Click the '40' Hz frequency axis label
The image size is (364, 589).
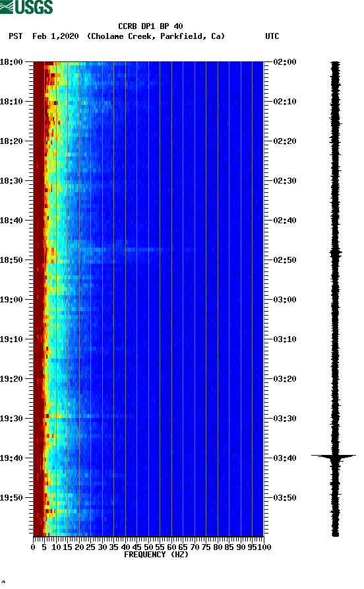tap(125, 547)
